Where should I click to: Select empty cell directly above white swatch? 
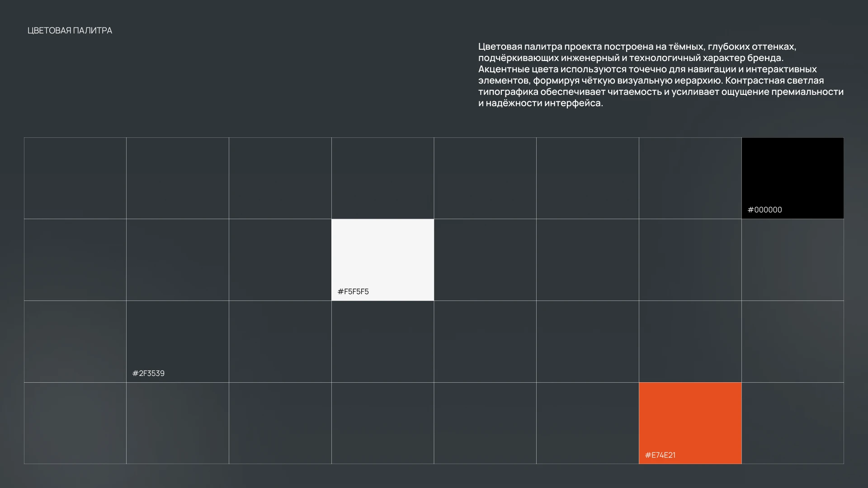pyautogui.click(x=382, y=178)
